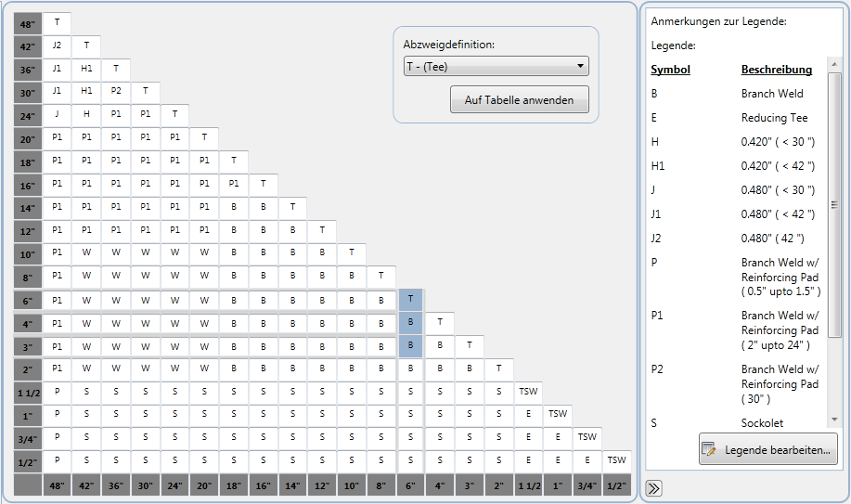851x504 pixels.
Task: Click the Auf Tabelle anwenden button
Action: [519, 100]
